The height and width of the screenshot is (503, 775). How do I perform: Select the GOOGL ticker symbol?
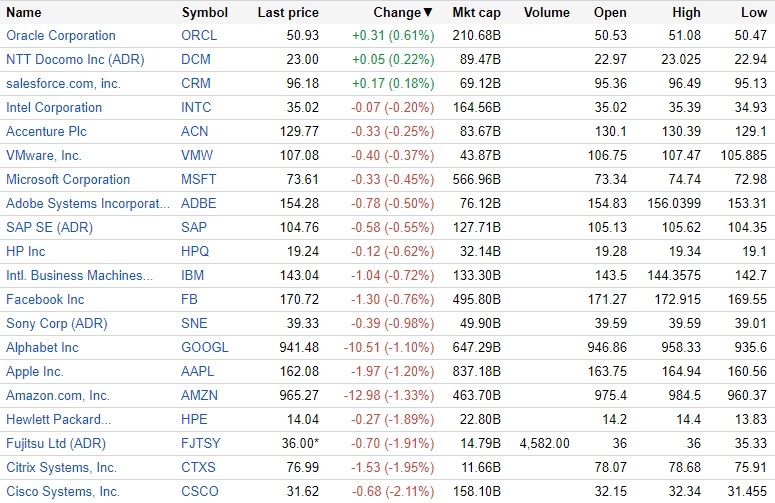[x=205, y=348]
